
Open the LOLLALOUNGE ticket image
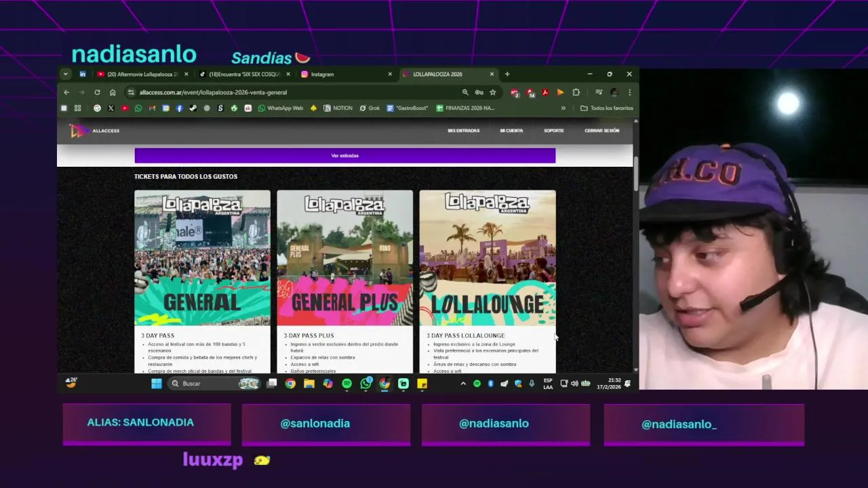[x=488, y=258]
